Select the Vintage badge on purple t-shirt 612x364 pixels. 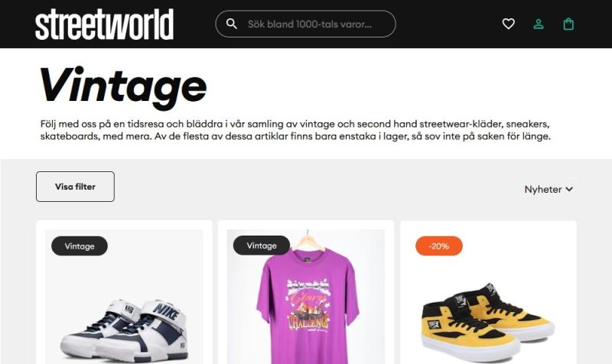pyautogui.click(x=262, y=245)
